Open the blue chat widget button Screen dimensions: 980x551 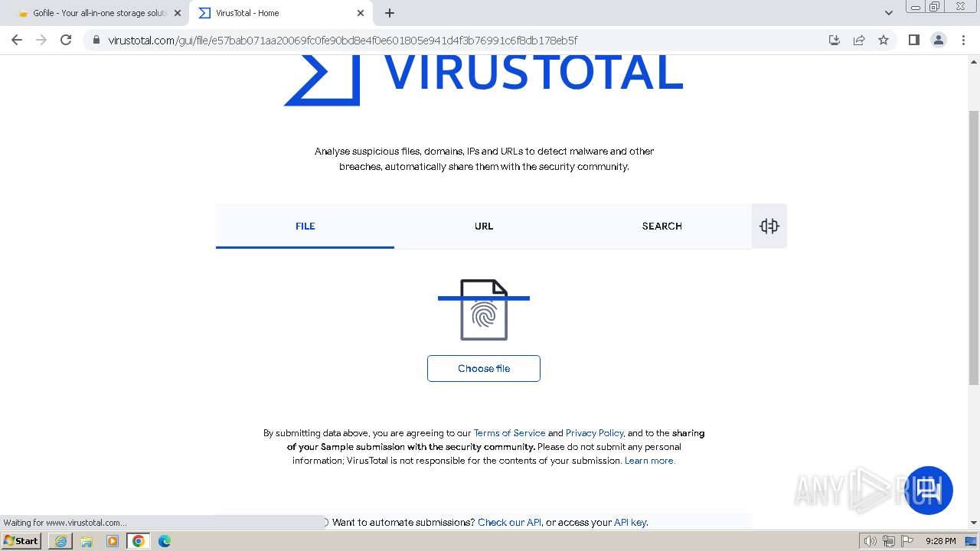click(929, 491)
